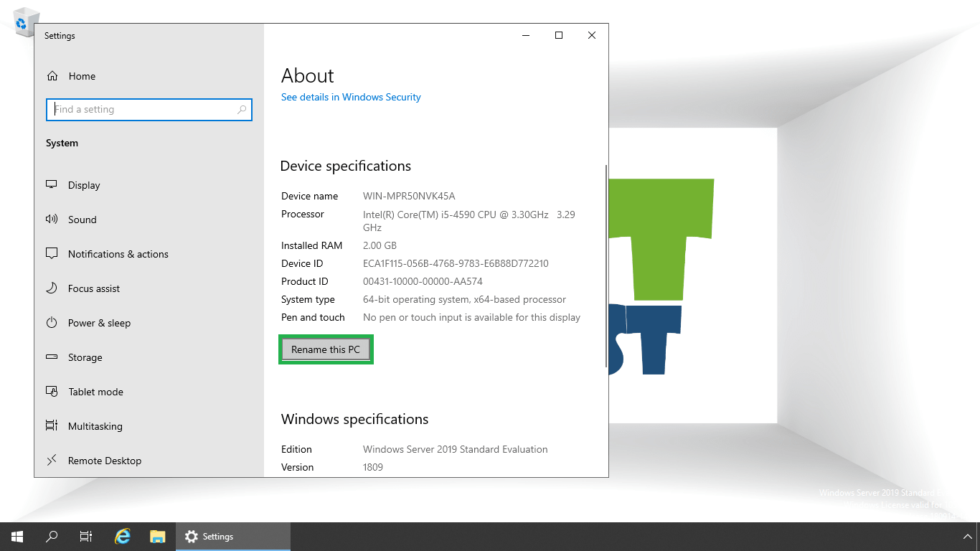Launch Internet Explorer from the taskbar
The image size is (980, 551).
pos(123,537)
